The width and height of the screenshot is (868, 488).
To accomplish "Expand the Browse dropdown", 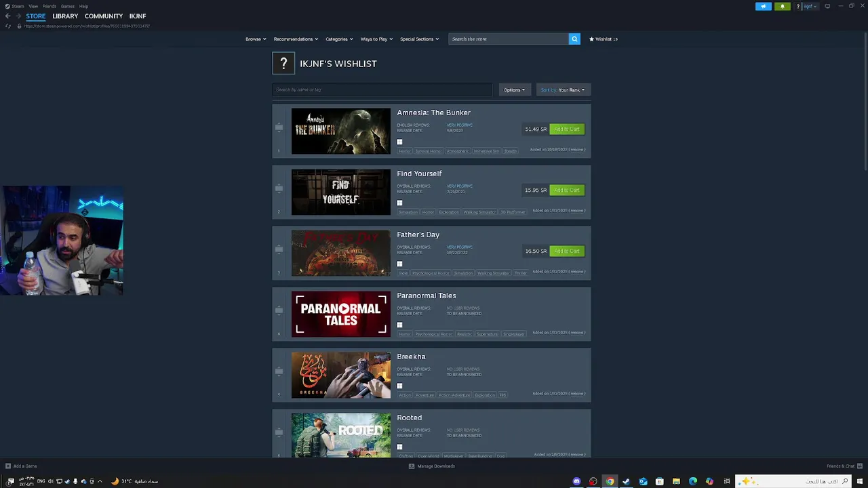I will 256,39.
